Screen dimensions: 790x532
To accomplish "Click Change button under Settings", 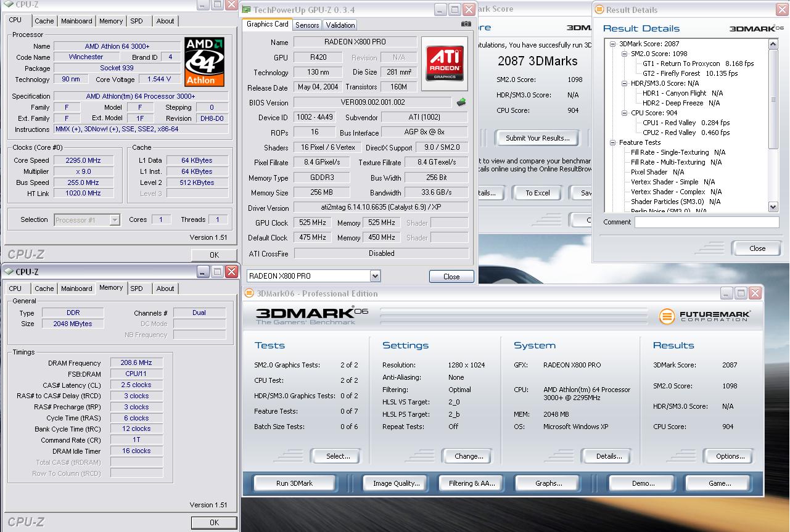I will 469,456.
